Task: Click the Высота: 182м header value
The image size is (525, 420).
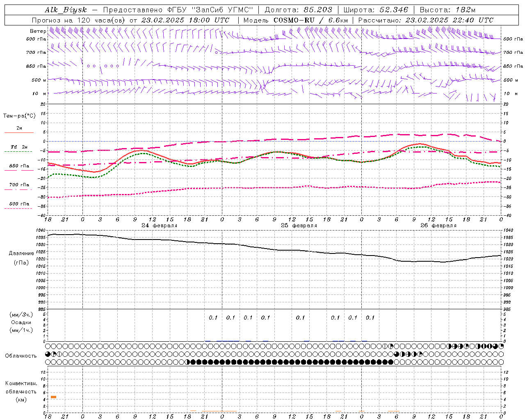Action: click(447, 10)
